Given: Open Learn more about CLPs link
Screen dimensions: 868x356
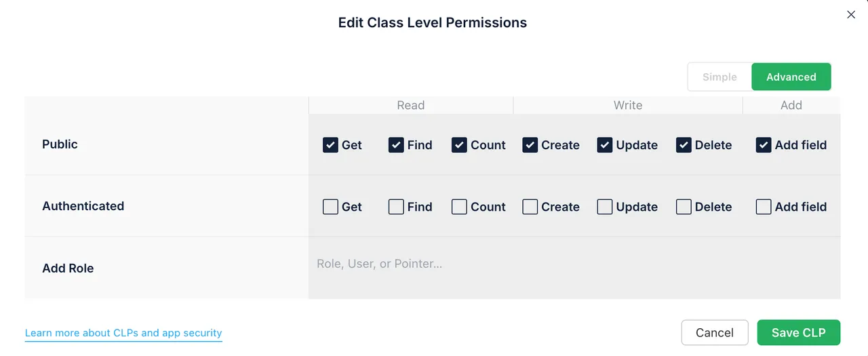Looking at the screenshot, I should pos(123,333).
